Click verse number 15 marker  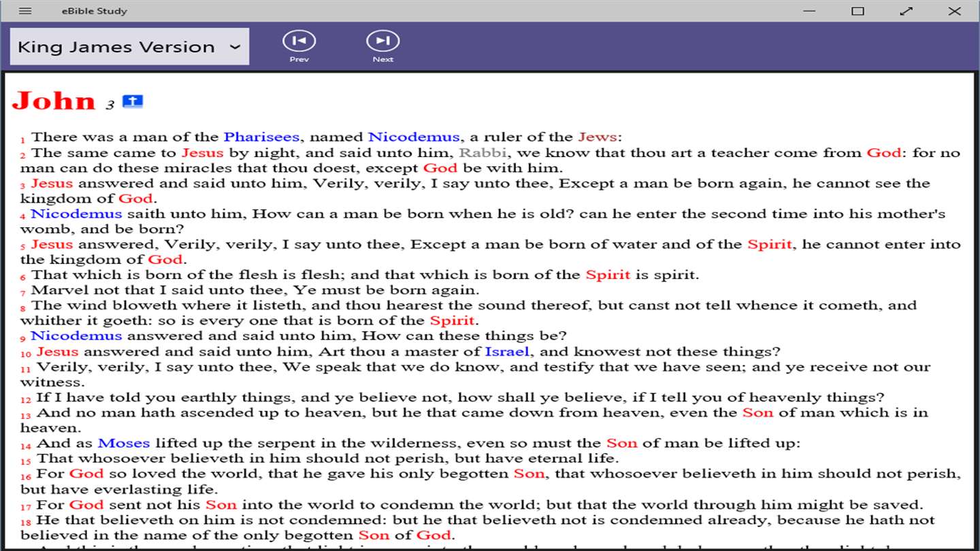(x=25, y=461)
